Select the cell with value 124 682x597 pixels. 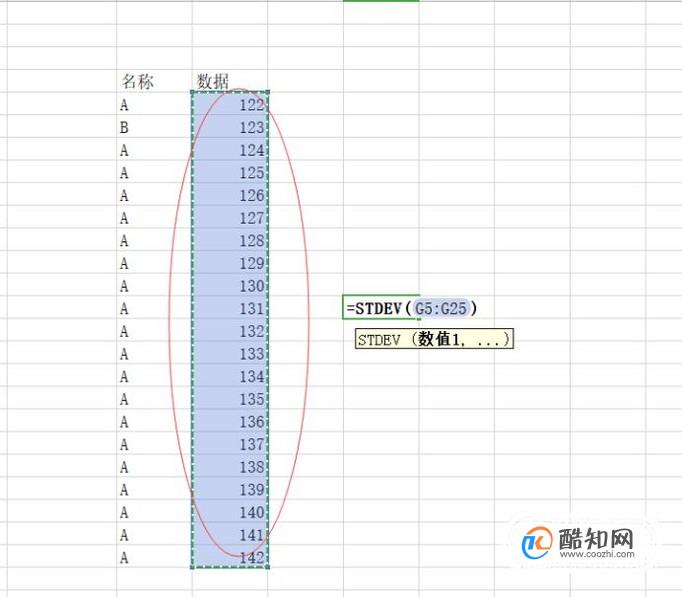230,149
